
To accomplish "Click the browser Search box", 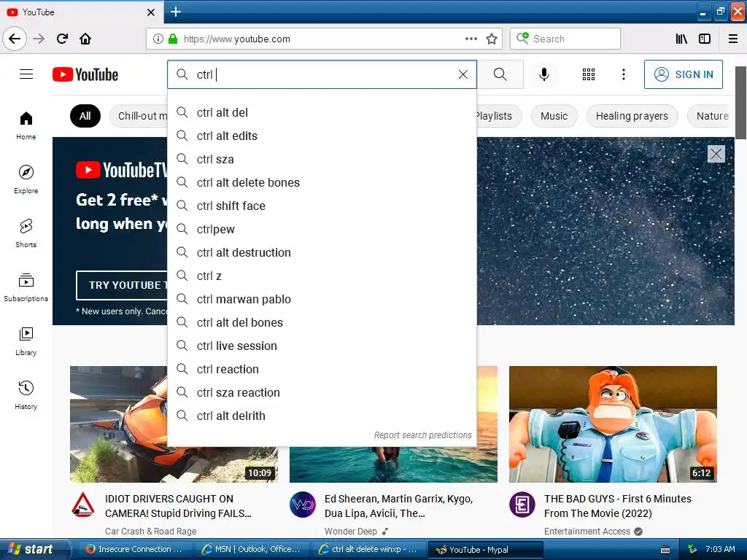I will tap(565, 39).
